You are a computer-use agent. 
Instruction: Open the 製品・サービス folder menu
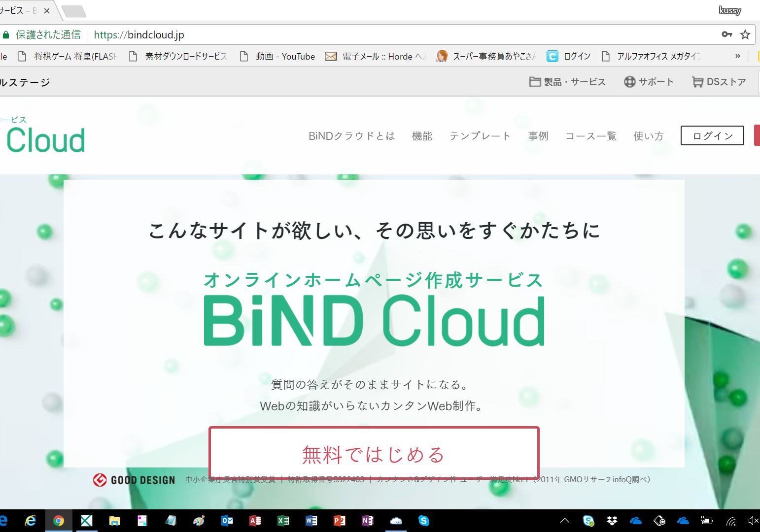(x=567, y=82)
